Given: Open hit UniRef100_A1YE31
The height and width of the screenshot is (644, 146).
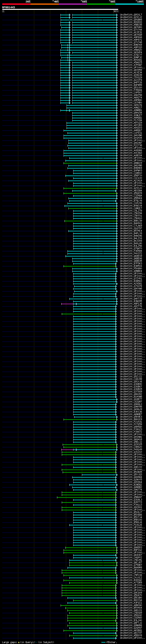Looking at the screenshot, I should tap(131, 32).
